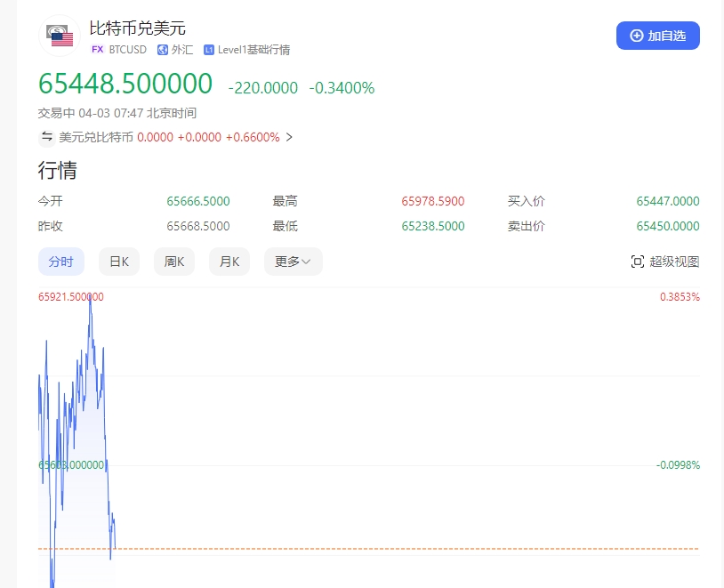Open details via the 最高 price 65978.5900
The image size is (724, 588).
(x=432, y=201)
